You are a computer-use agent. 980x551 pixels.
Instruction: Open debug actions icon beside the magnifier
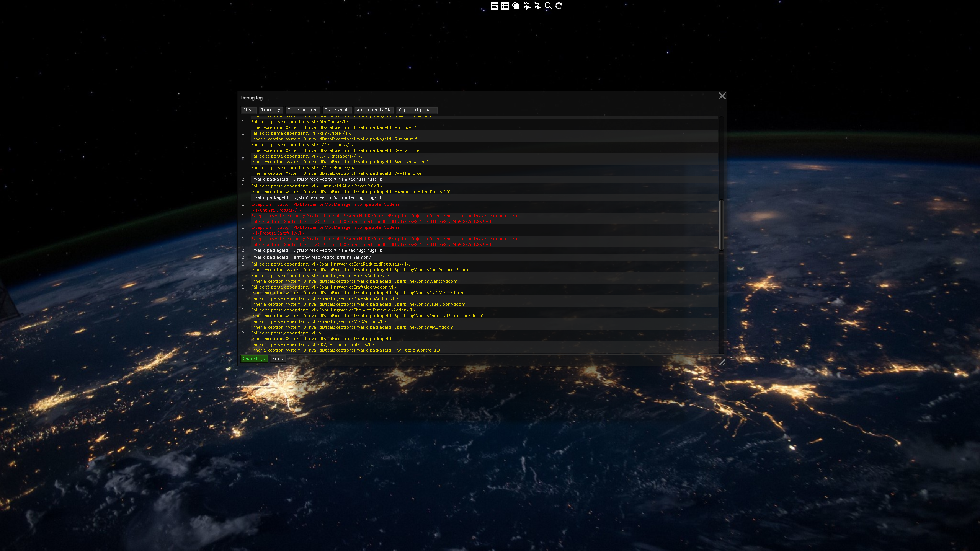coord(537,6)
